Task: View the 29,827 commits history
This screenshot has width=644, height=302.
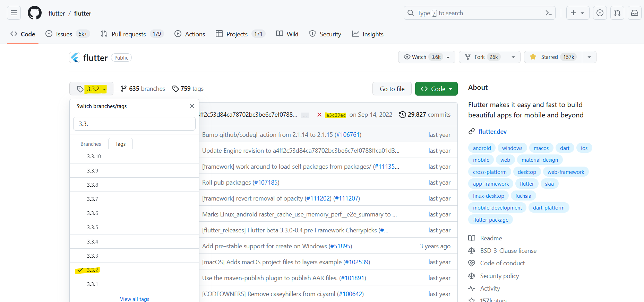Action: click(425, 115)
